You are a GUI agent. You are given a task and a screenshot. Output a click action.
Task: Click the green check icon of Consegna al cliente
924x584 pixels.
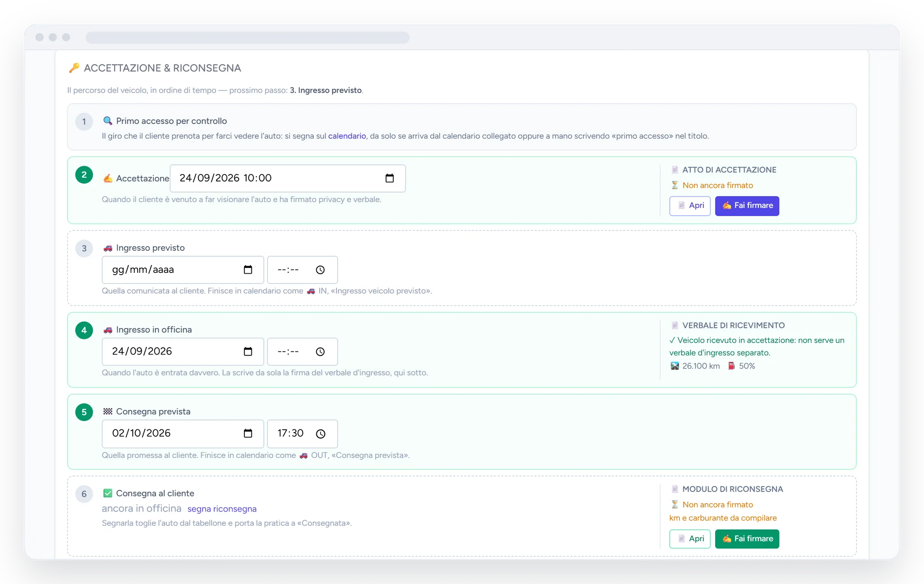point(108,493)
